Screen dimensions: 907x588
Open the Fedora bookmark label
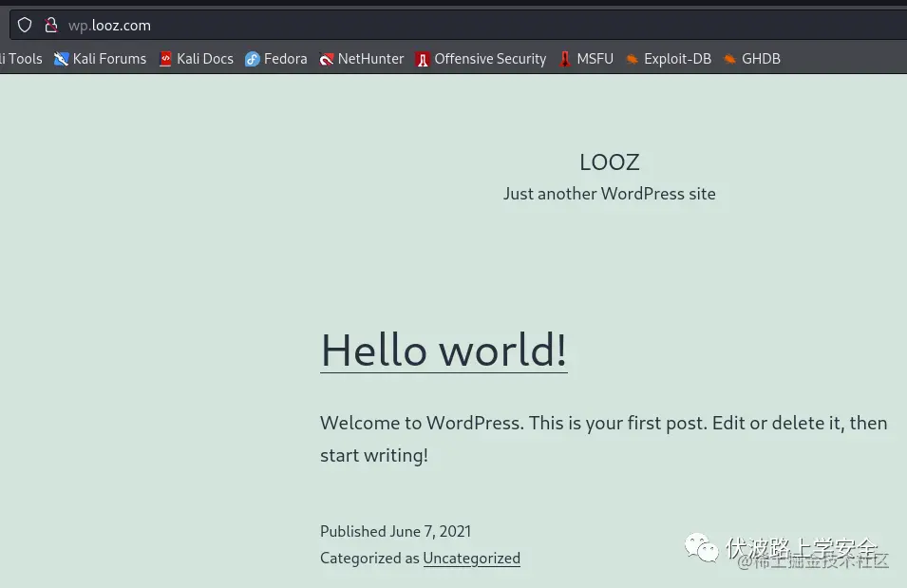[x=285, y=59]
